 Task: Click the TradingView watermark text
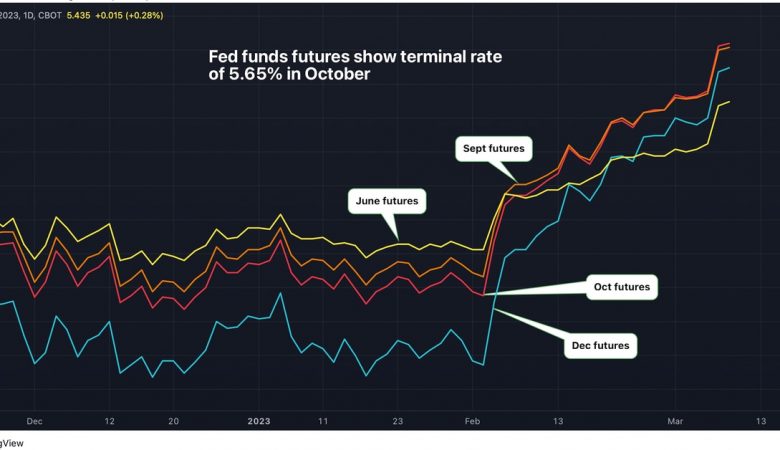pos(11,443)
